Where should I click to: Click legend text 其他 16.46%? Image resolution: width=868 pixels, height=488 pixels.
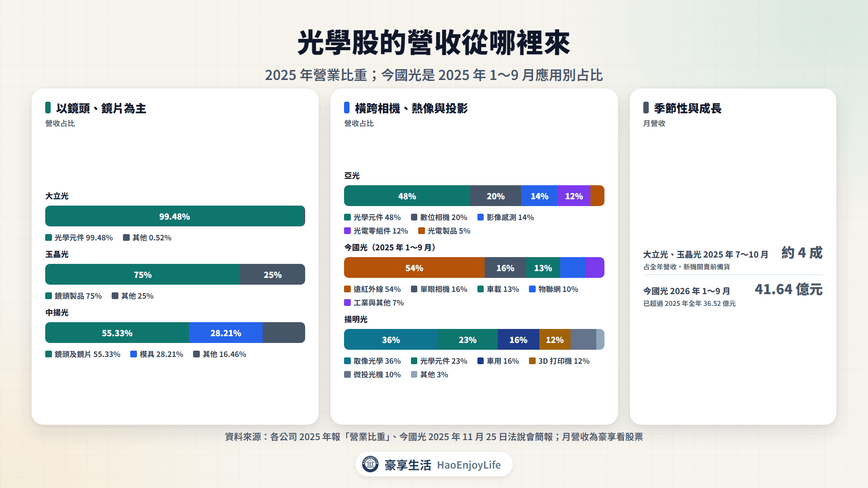coord(224,354)
